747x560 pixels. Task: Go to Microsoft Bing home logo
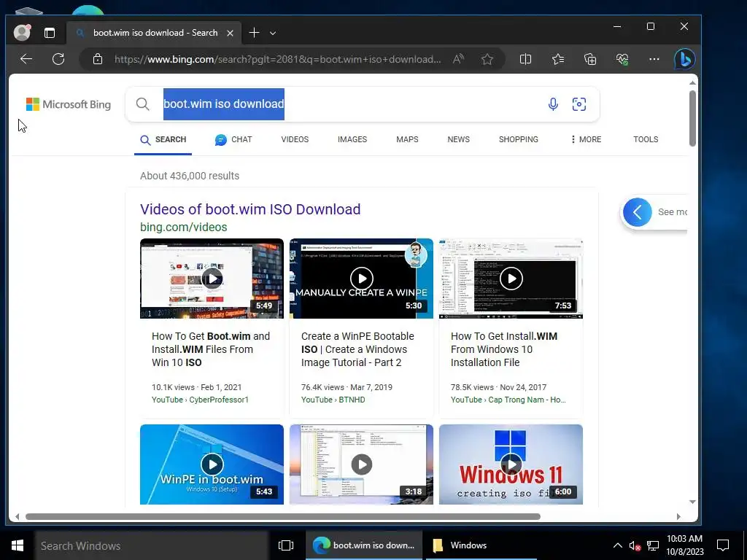pyautogui.click(x=68, y=104)
